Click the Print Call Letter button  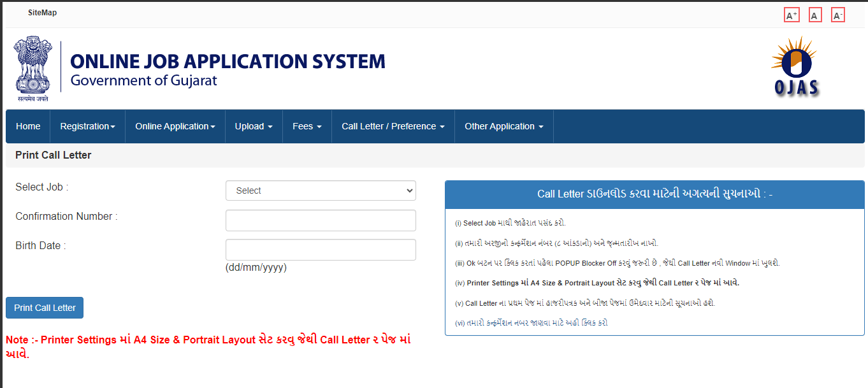tap(45, 308)
